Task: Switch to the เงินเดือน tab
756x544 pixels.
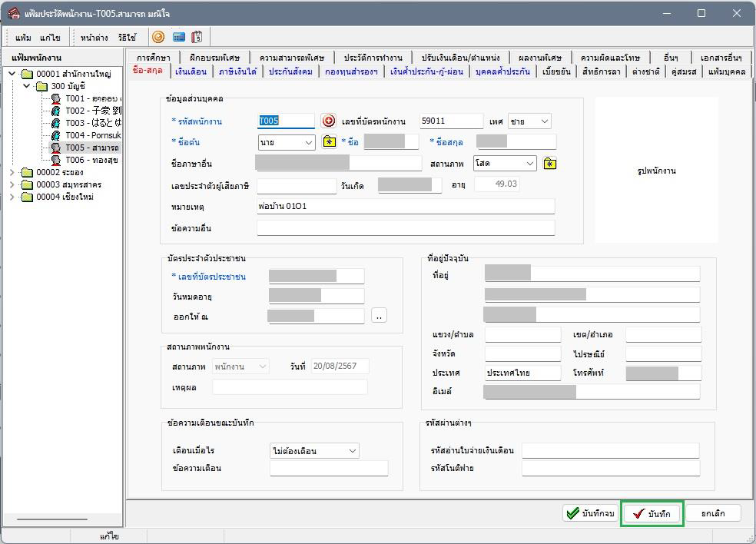Action: point(191,71)
